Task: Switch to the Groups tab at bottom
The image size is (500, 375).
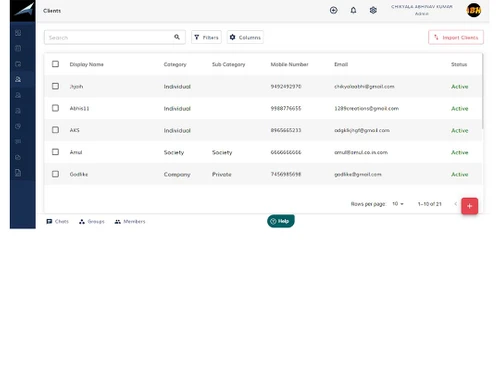Action: [92, 221]
